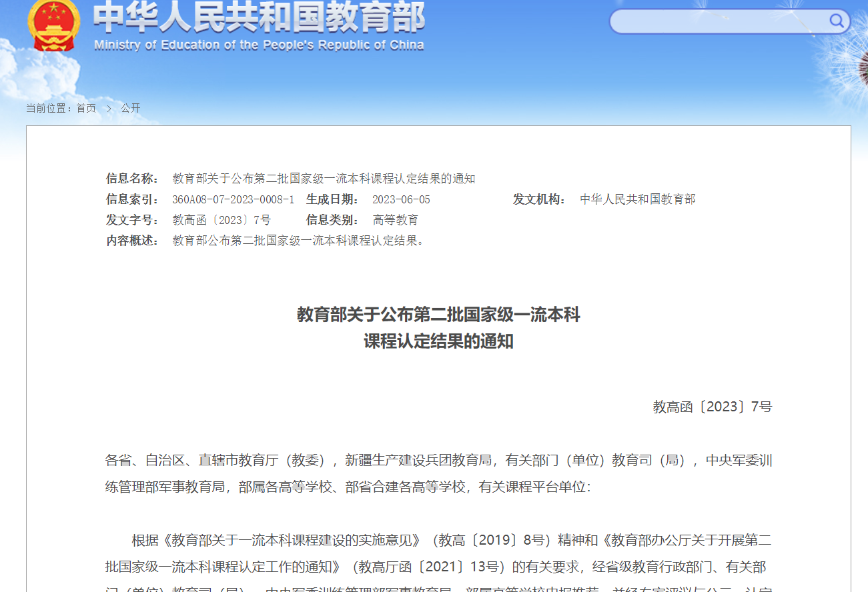Open the 首页 breadcrumb link

click(86, 108)
